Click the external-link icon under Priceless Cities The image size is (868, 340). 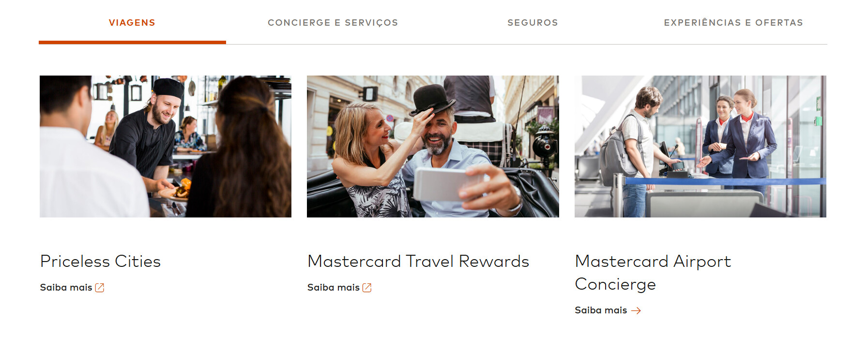pyautogui.click(x=100, y=288)
